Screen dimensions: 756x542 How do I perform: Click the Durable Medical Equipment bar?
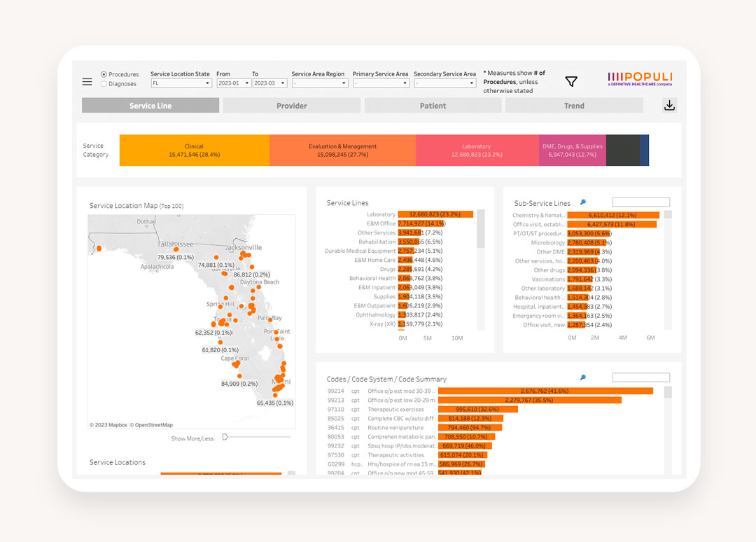click(406, 251)
